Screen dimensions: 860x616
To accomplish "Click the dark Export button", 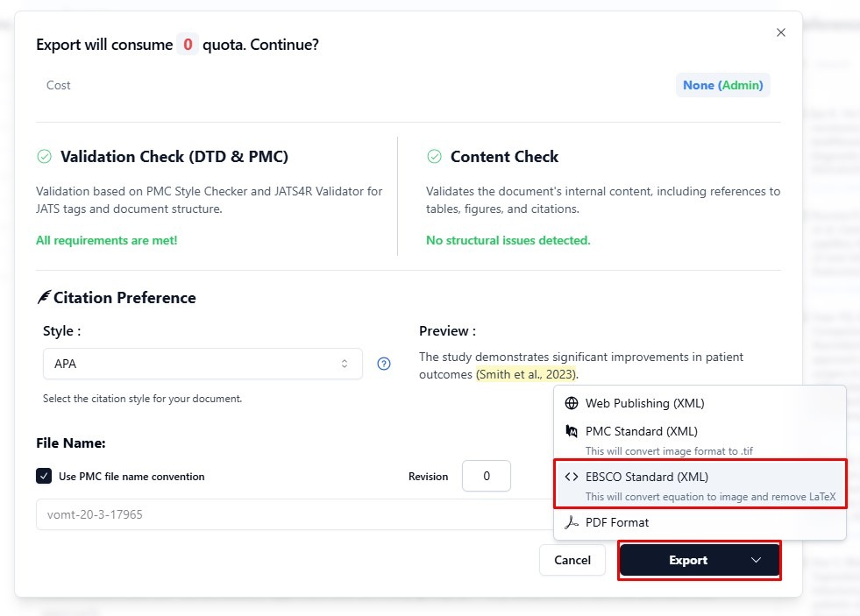I will pos(687,560).
